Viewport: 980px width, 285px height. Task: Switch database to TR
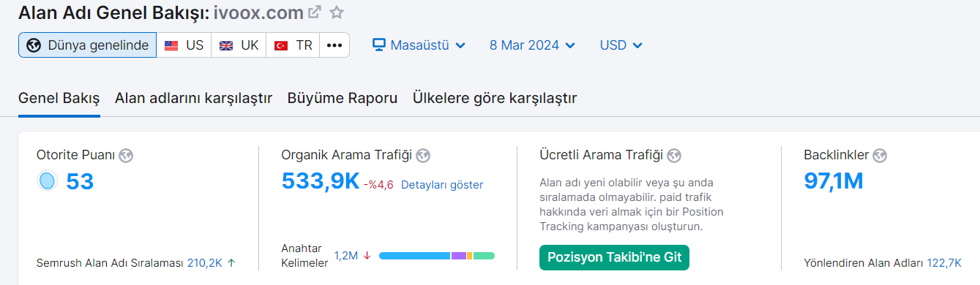coord(293,45)
